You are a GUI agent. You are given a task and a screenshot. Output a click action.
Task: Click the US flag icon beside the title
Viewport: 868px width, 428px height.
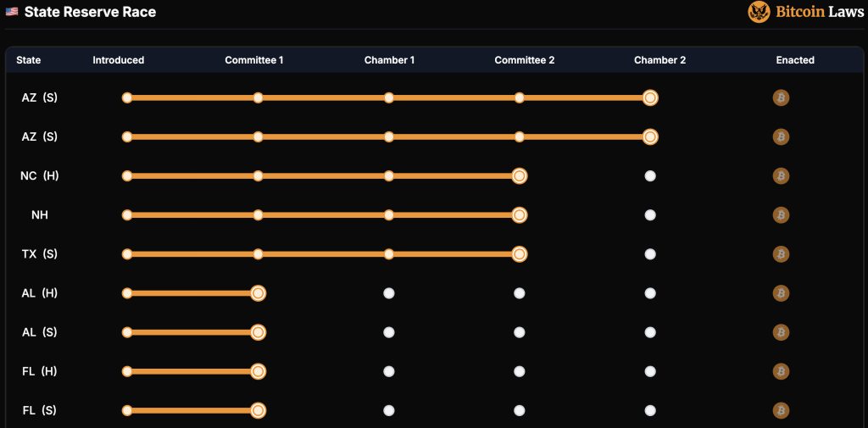pyautogui.click(x=12, y=12)
